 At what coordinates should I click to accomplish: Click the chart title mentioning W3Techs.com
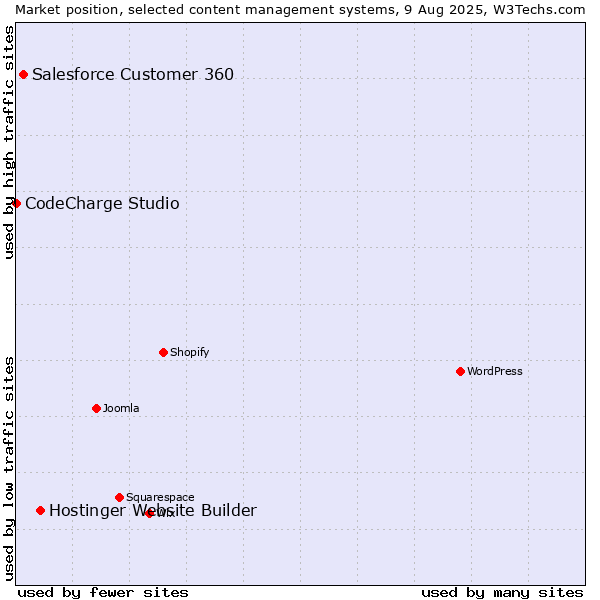[300, 10]
